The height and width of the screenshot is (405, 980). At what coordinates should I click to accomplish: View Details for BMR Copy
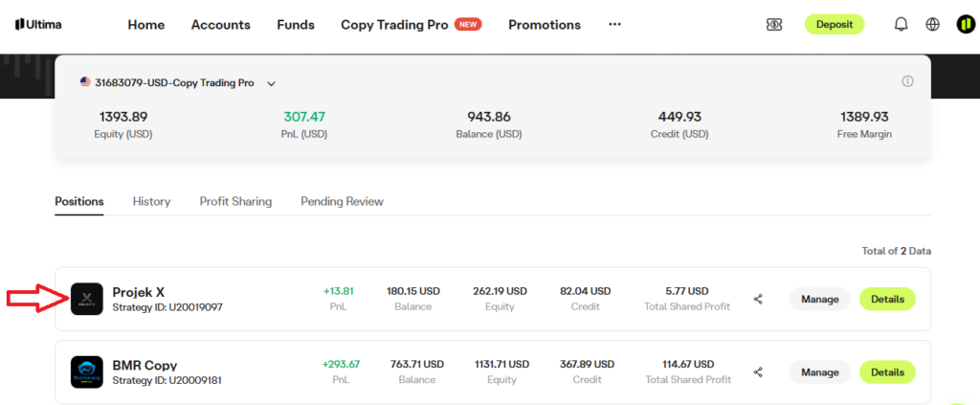(887, 371)
